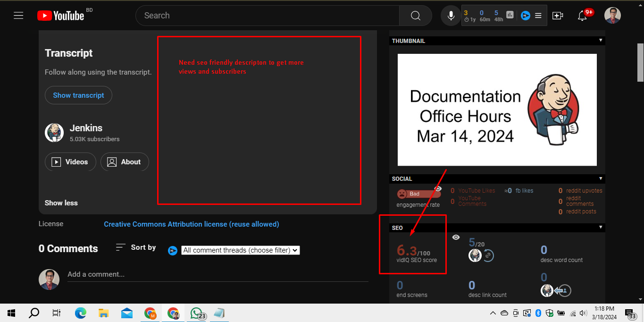Open Chrome with M profile in the taskbar
Viewport: 644px width, 322px height.
151,313
